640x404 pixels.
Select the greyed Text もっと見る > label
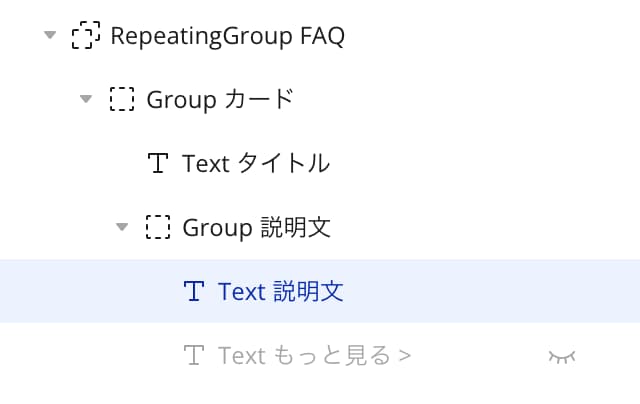coord(315,355)
